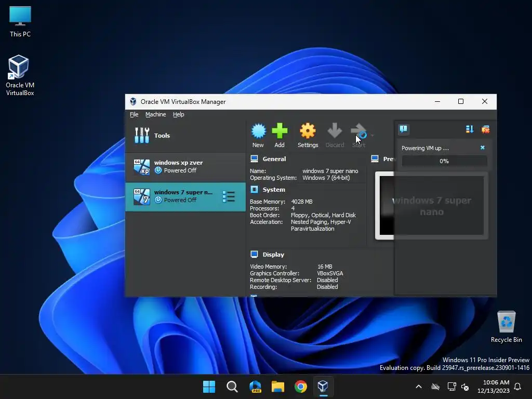Click the Display section screen icon
532x399 pixels.
coord(254,254)
